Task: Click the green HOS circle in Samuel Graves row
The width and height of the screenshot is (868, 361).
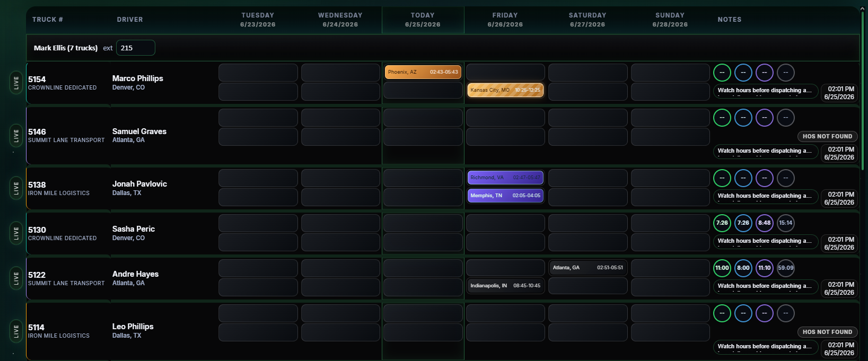Action: 722,118
